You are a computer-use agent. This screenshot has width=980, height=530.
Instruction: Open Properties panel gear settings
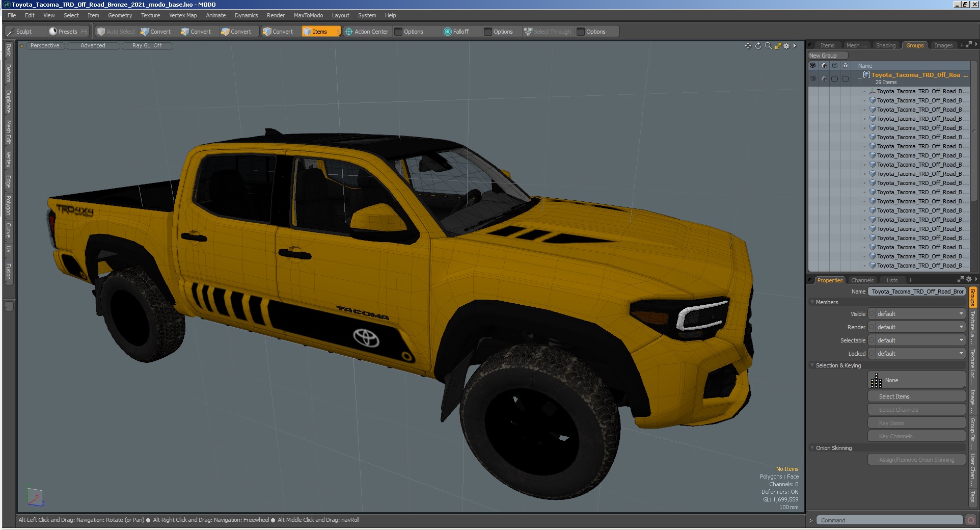[968, 280]
